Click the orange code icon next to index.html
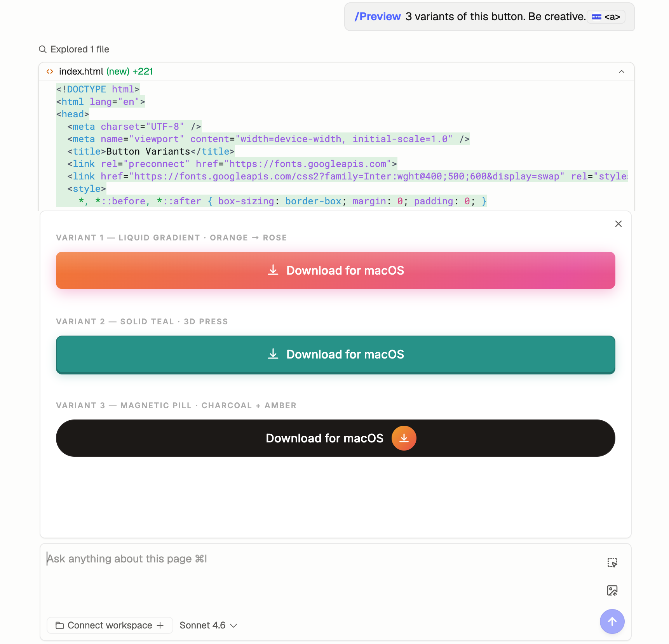This screenshot has height=644, width=669. click(x=50, y=71)
